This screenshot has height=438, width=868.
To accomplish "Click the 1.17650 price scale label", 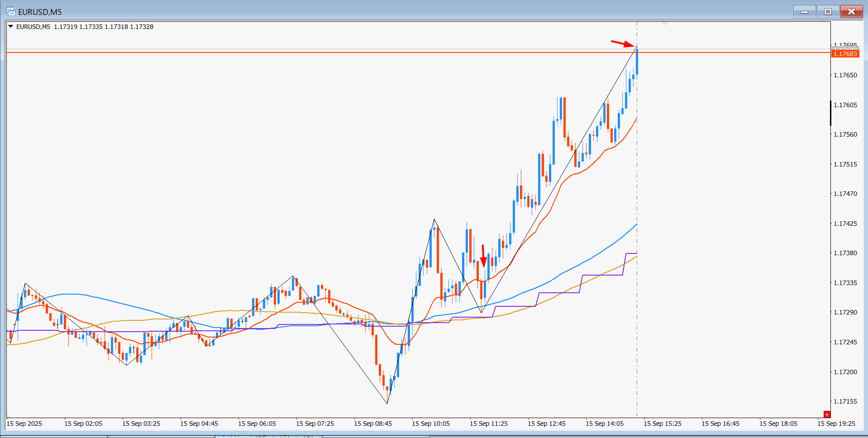I will (x=845, y=75).
